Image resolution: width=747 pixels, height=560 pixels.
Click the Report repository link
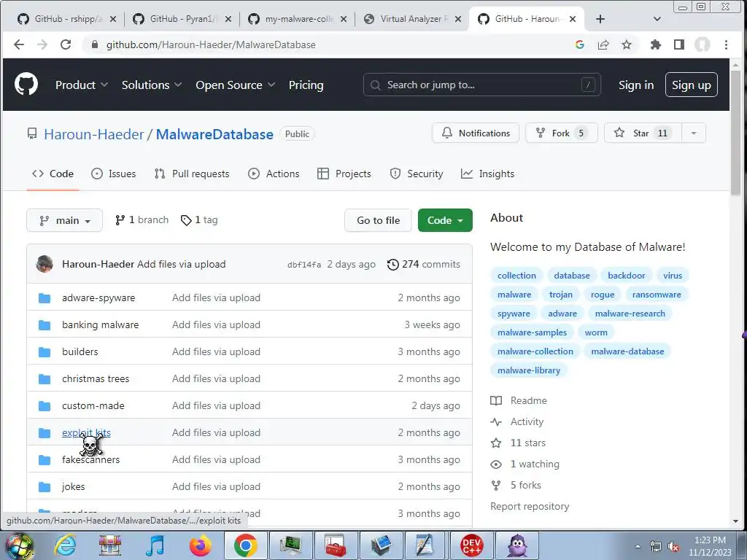[530, 506]
